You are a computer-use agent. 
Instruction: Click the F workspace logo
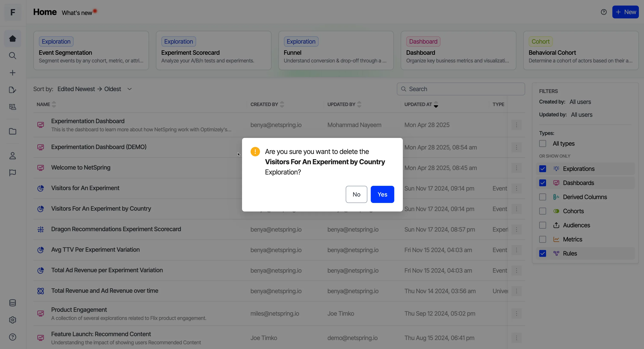(x=13, y=12)
